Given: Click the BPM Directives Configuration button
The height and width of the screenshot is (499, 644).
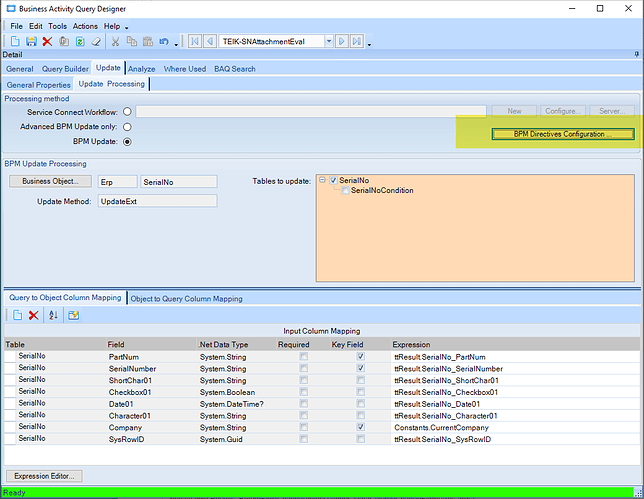Looking at the screenshot, I should [x=563, y=134].
